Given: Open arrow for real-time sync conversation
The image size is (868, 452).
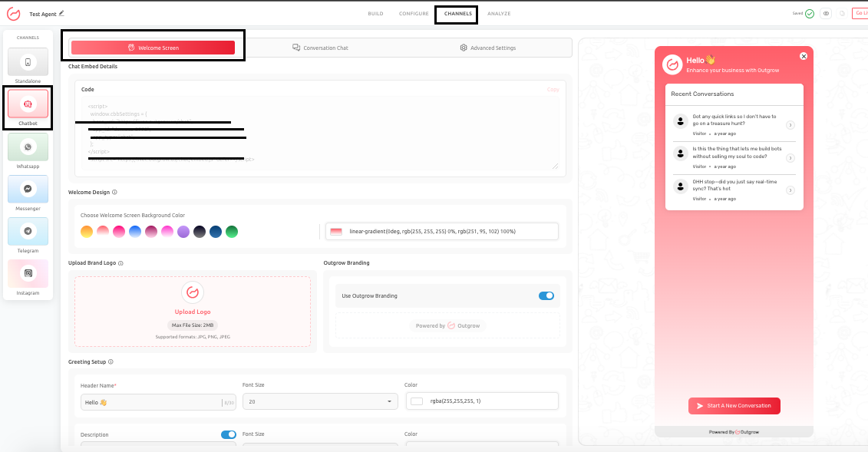Looking at the screenshot, I should tap(790, 190).
